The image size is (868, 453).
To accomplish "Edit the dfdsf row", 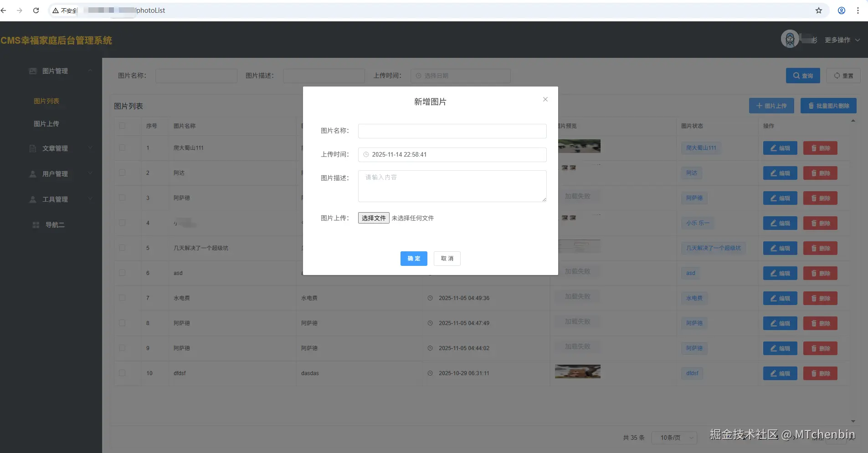I will click(780, 373).
